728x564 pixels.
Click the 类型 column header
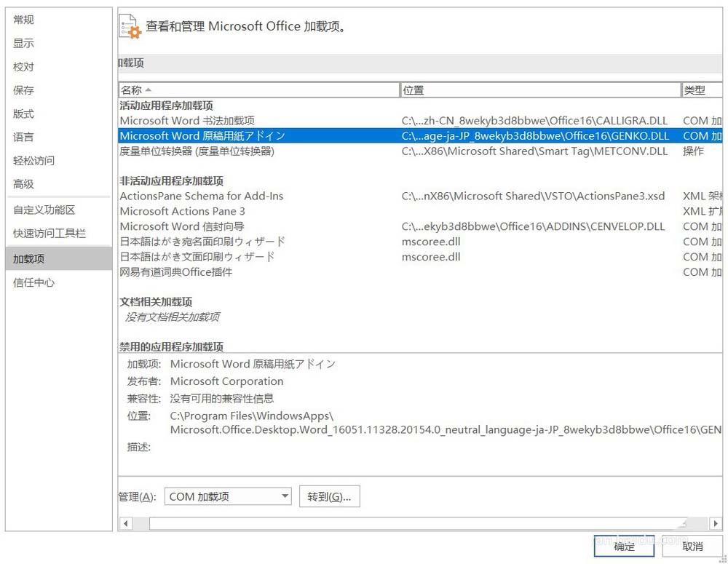tap(702, 90)
